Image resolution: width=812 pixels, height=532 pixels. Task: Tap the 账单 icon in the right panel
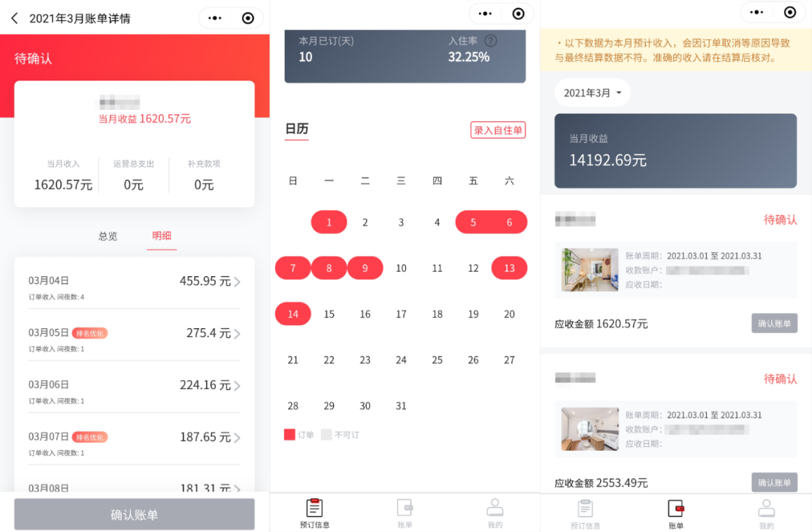pyautogui.click(x=675, y=509)
